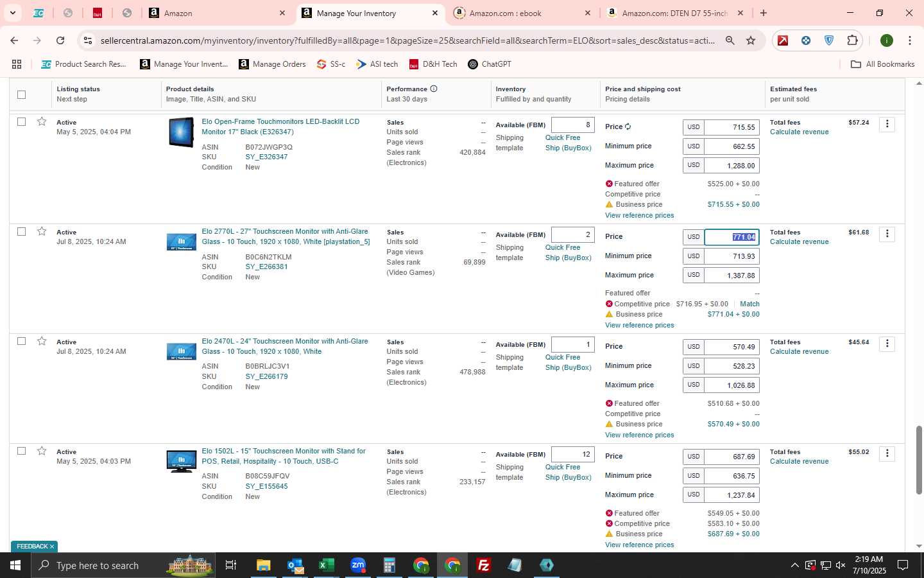The height and width of the screenshot is (578, 924).
Task: Go back using browser back arrow
Action: click(x=14, y=40)
